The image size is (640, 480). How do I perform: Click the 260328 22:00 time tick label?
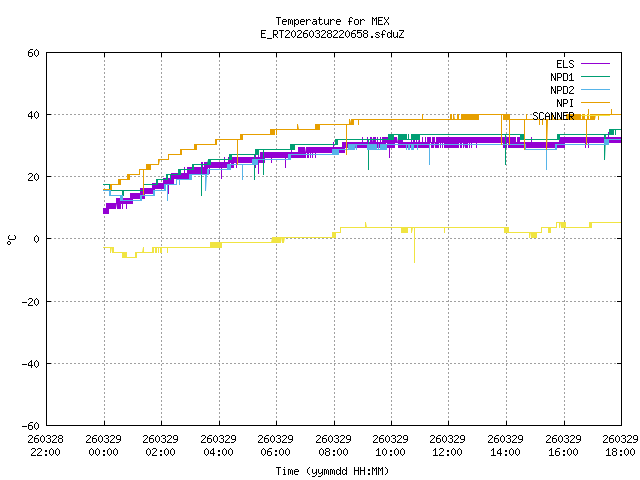(x=46, y=445)
